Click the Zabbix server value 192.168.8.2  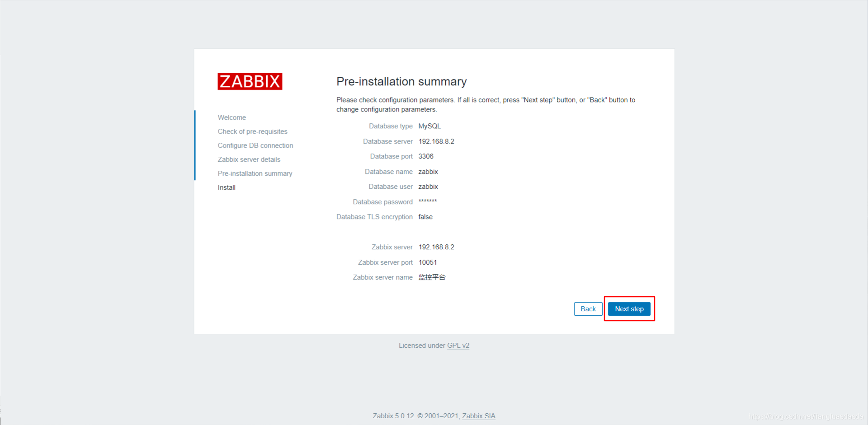click(x=436, y=247)
